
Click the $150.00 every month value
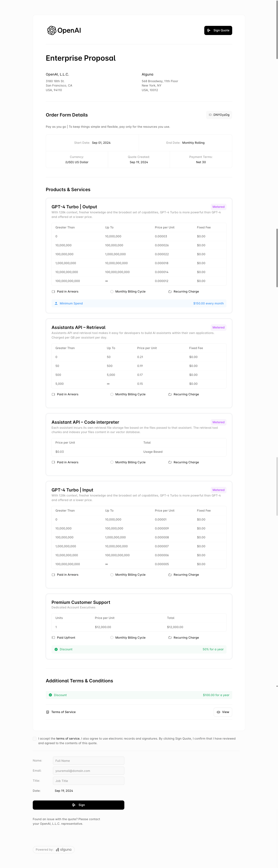tap(208, 303)
